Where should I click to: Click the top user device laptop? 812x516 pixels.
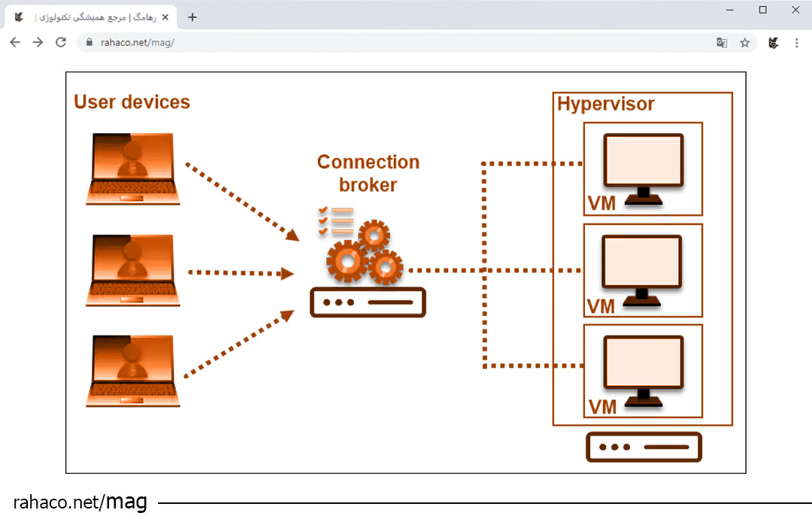click(132, 168)
